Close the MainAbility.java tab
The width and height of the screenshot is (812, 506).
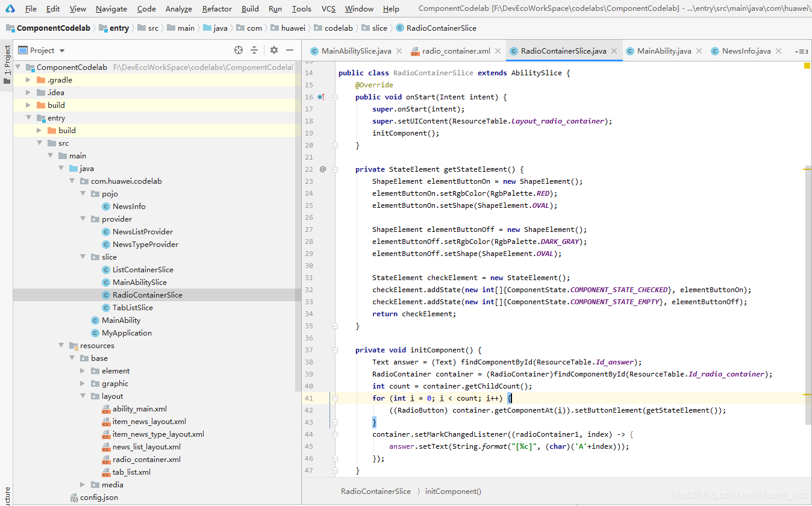(699, 51)
